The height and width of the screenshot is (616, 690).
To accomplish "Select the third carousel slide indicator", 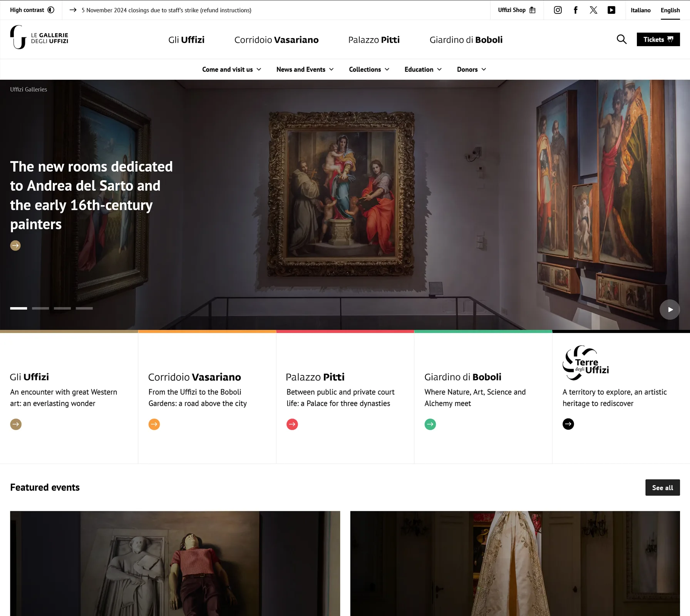I will [62, 308].
